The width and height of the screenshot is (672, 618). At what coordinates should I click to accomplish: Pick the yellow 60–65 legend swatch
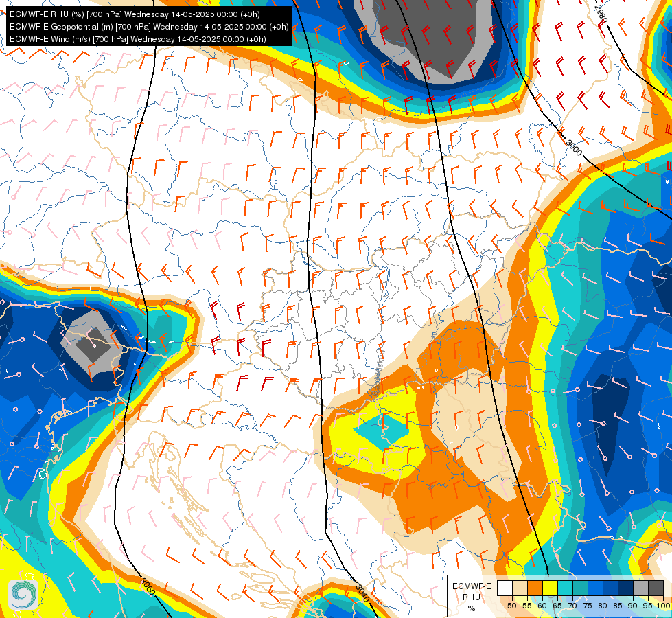(x=551, y=588)
